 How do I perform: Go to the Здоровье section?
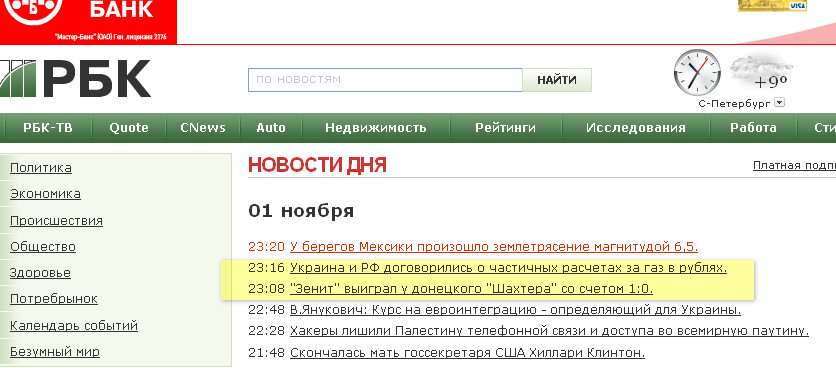click(41, 273)
